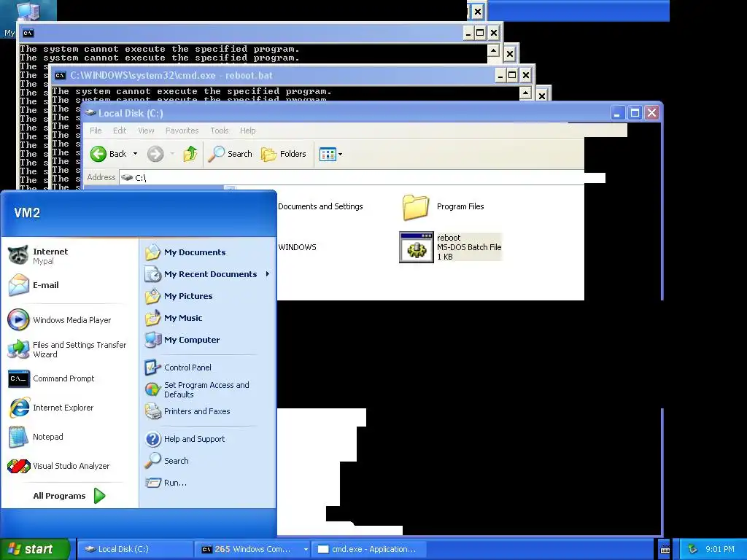Click the Forward arrow in Explorer toolbar

coord(155,154)
